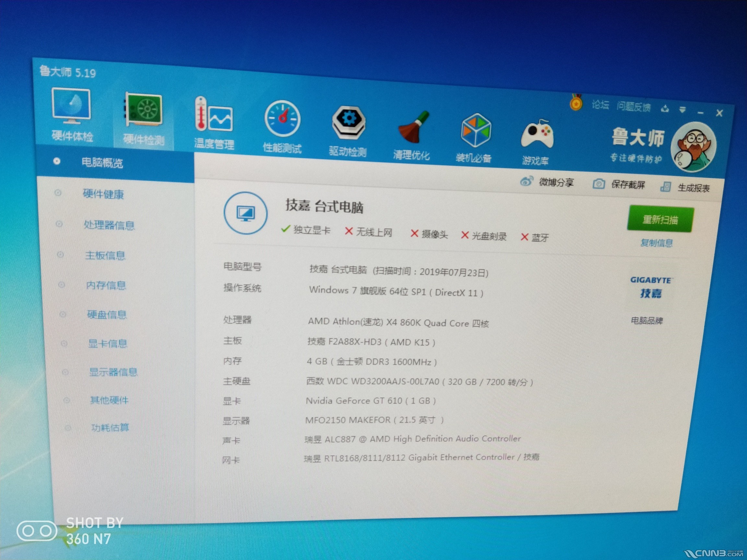This screenshot has height=560, width=747.
Task: Click the 无线上网 status
Action: 369,232
